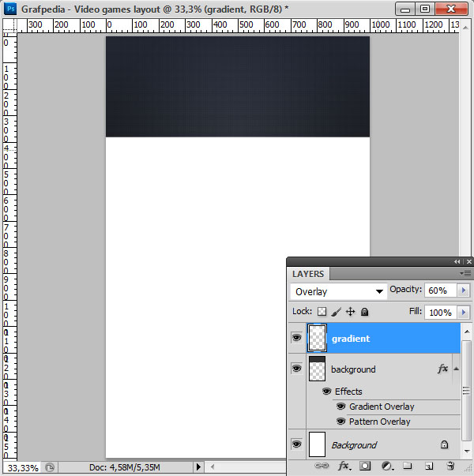Click the status bar preview icon
The width and height of the screenshot is (474, 476).
50,467
